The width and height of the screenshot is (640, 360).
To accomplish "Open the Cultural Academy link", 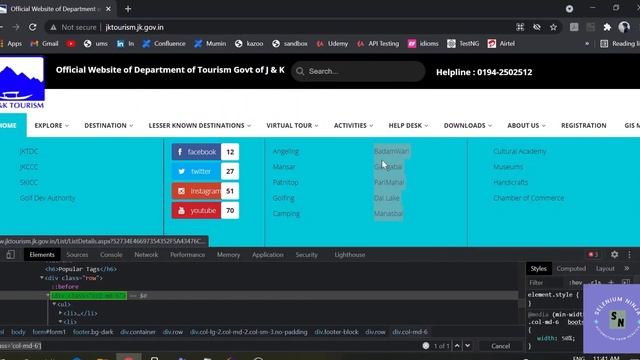I will [x=520, y=151].
